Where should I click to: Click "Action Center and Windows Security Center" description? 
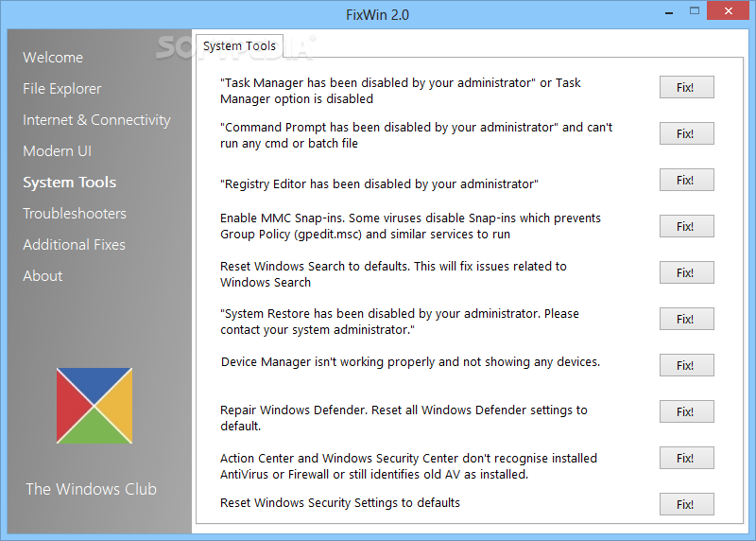pos(408,466)
